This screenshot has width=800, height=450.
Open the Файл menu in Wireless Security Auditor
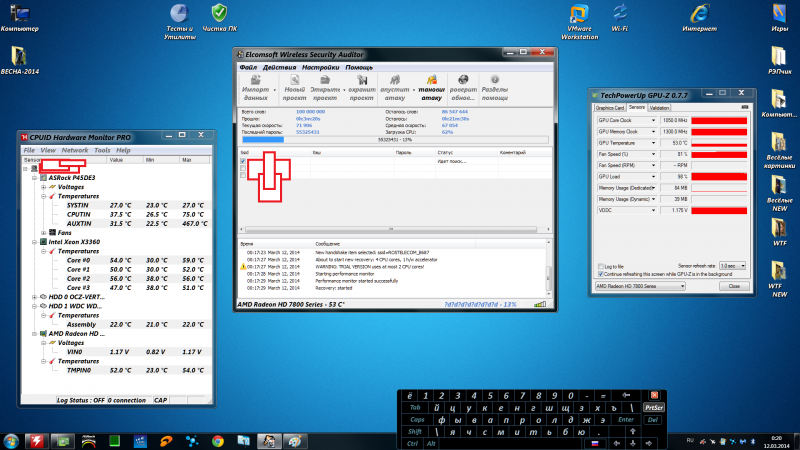[248, 67]
